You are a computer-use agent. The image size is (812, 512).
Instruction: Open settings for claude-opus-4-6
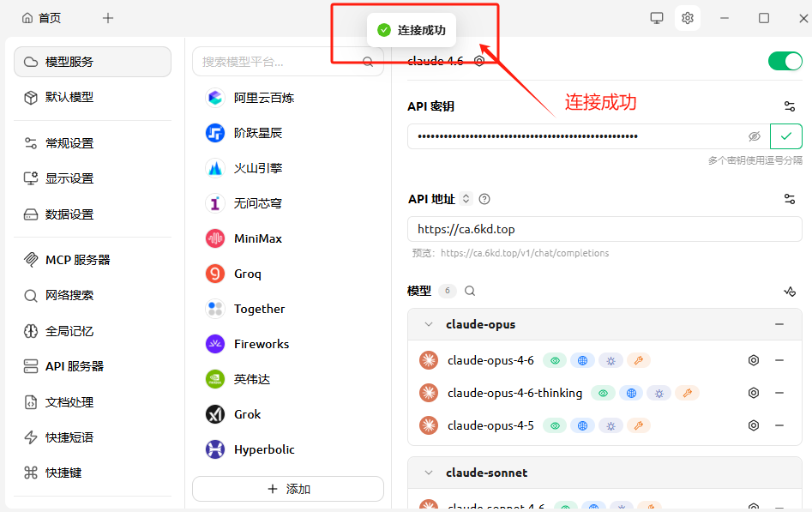point(754,360)
